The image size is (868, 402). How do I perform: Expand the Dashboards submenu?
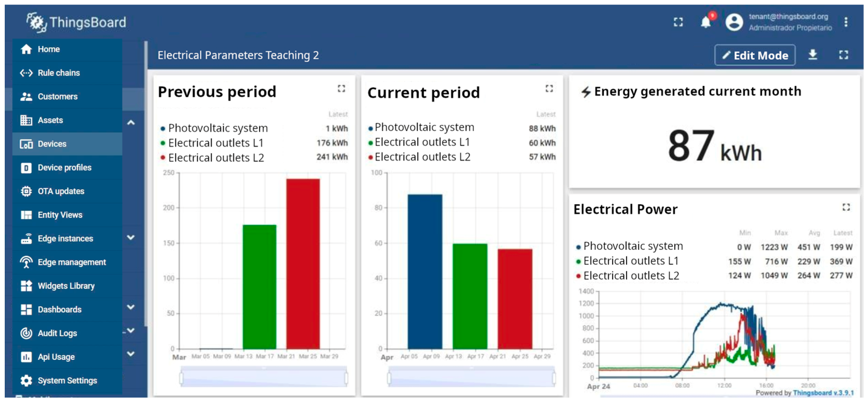click(x=131, y=307)
